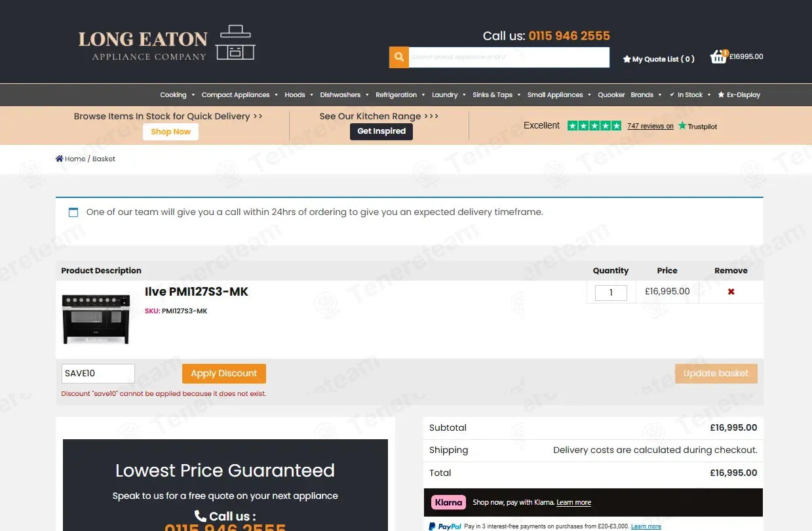
Task: Expand the Small Appliances menu
Action: (559, 95)
